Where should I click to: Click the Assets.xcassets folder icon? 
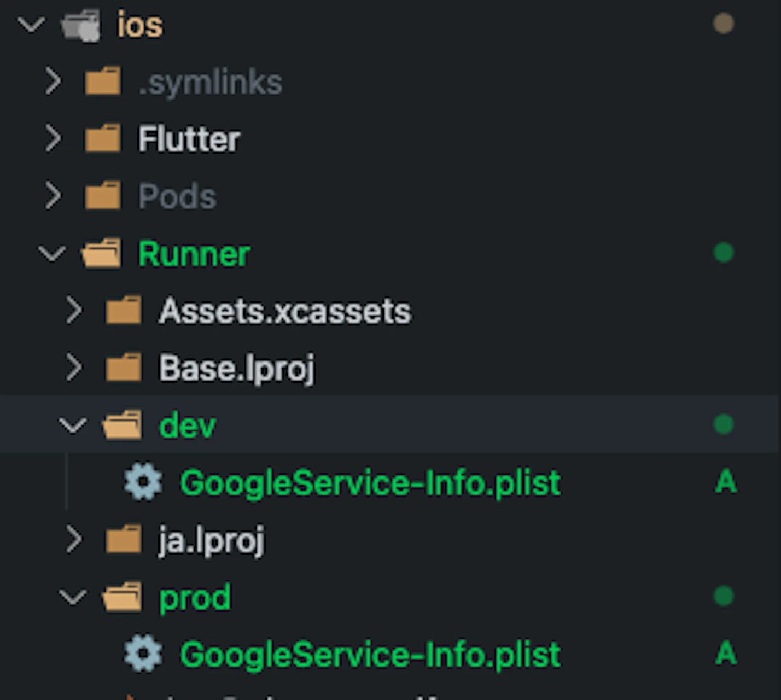pyautogui.click(x=124, y=310)
